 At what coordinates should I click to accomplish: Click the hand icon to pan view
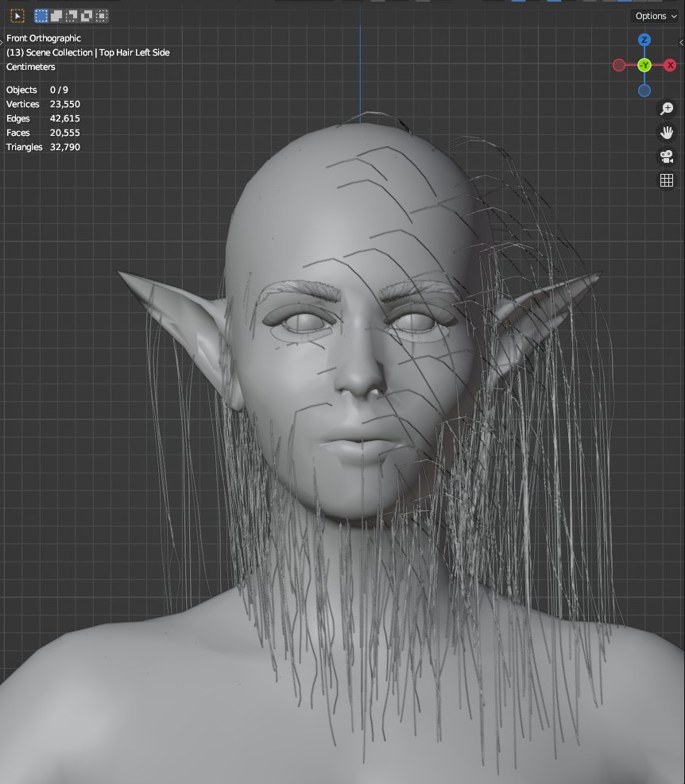(x=667, y=133)
